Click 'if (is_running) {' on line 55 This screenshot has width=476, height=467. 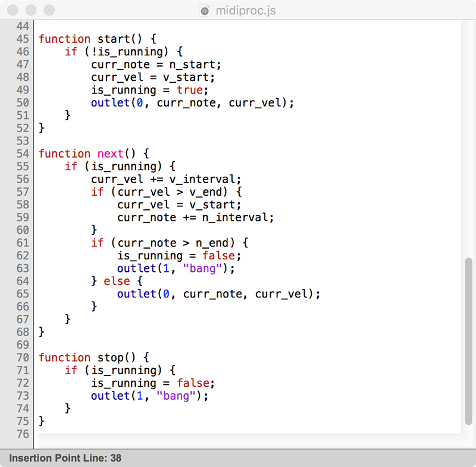[120, 167]
